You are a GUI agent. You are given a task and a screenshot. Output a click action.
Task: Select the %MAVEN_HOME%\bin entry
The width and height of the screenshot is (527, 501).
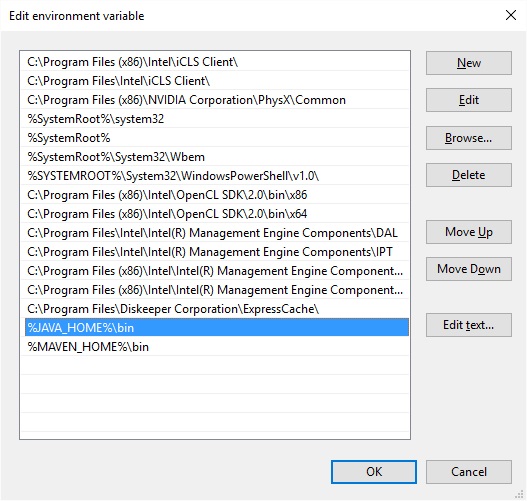click(217, 347)
